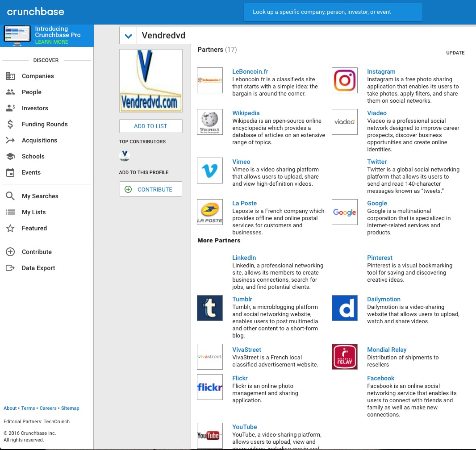The height and width of the screenshot is (450, 476).
Task: Click the Crunchbase Pro LEARN MORE banner
Action: pyautogui.click(x=51, y=42)
